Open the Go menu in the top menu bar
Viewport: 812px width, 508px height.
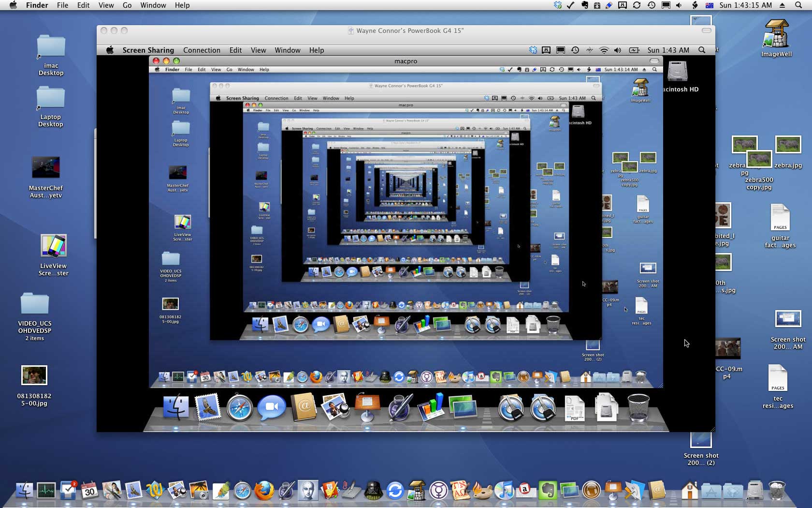pyautogui.click(x=127, y=5)
